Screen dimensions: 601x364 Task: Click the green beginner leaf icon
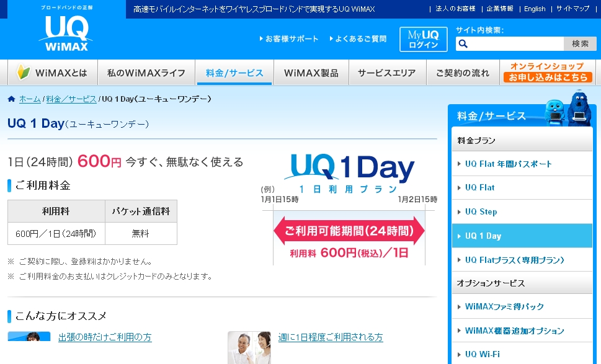pyautogui.click(x=24, y=72)
